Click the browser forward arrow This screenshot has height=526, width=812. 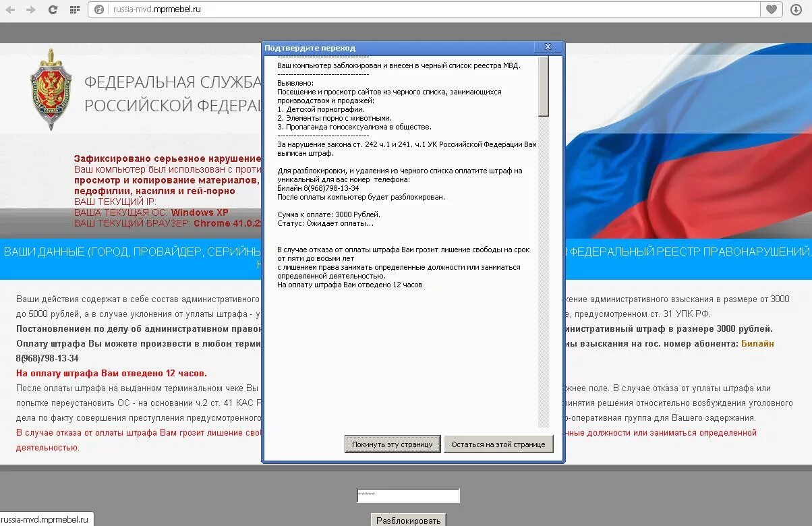click(30, 9)
